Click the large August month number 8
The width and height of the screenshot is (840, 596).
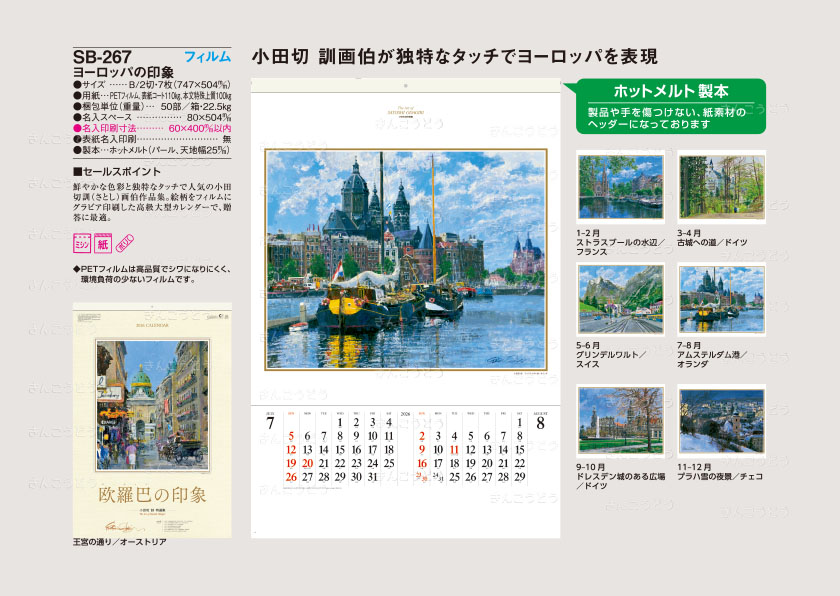(540, 424)
